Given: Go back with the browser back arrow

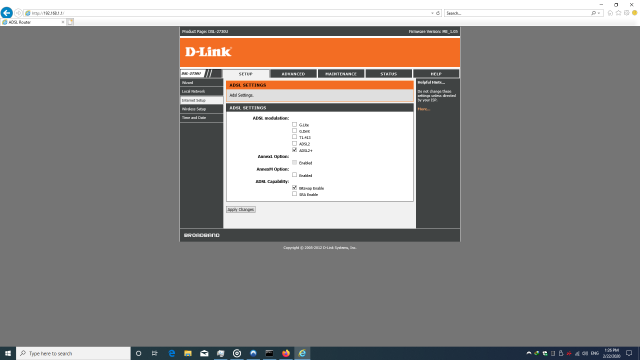Looking at the screenshot, I should [7, 13].
